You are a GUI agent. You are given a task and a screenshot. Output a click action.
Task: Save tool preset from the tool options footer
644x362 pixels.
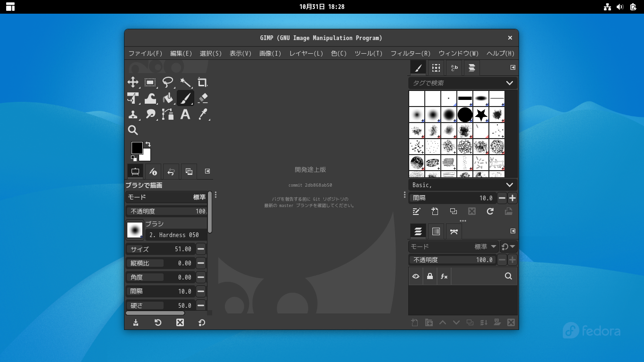(x=136, y=322)
